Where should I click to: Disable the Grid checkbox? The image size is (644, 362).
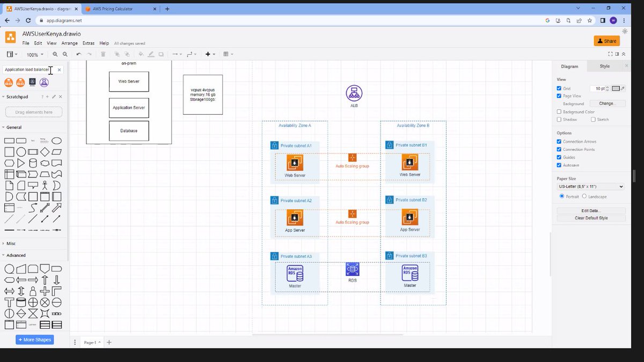coord(559,88)
